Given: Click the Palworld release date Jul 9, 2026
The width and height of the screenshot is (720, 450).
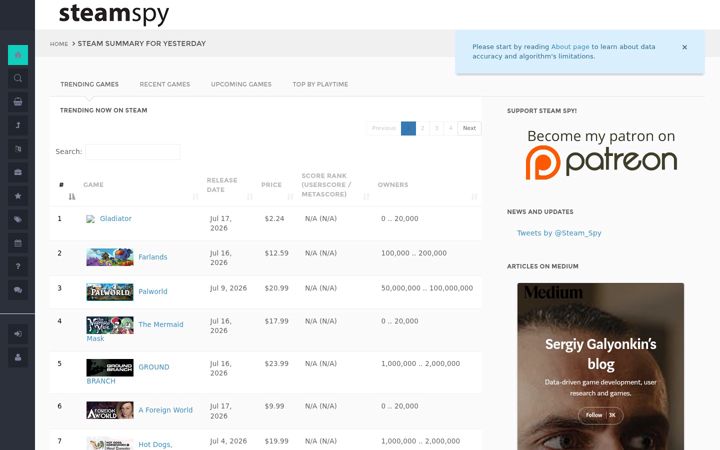Looking at the screenshot, I should (x=228, y=288).
